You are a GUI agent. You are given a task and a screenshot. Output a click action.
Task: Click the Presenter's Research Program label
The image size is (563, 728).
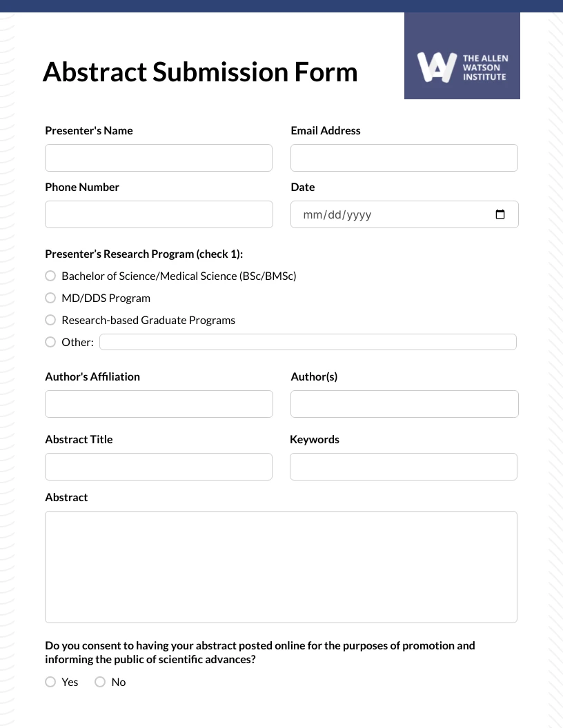[x=144, y=254]
